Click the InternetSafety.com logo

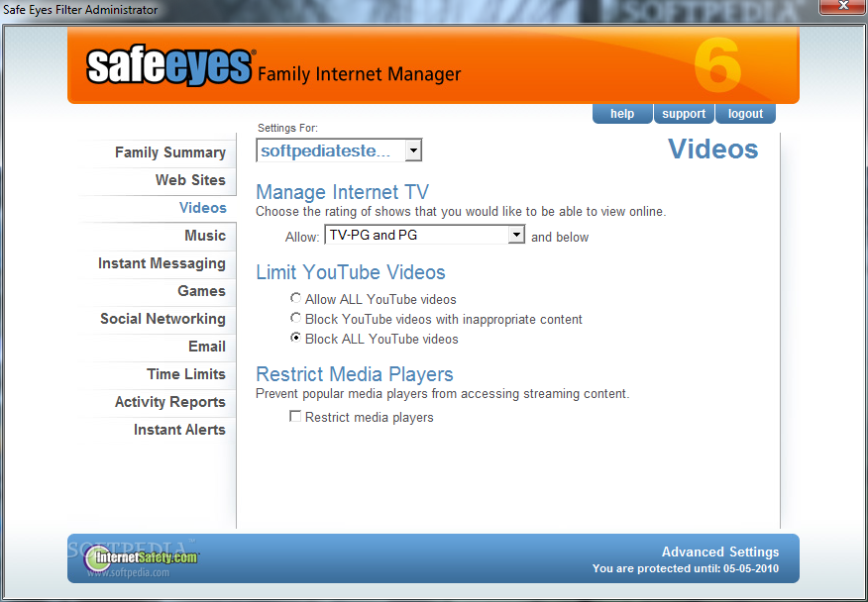click(142, 557)
